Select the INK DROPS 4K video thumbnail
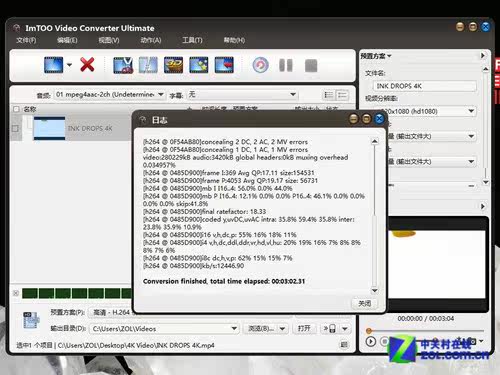Image resolution: width=500 pixels, height=375 pixels. pyautogui.click(x=49, y=128)
